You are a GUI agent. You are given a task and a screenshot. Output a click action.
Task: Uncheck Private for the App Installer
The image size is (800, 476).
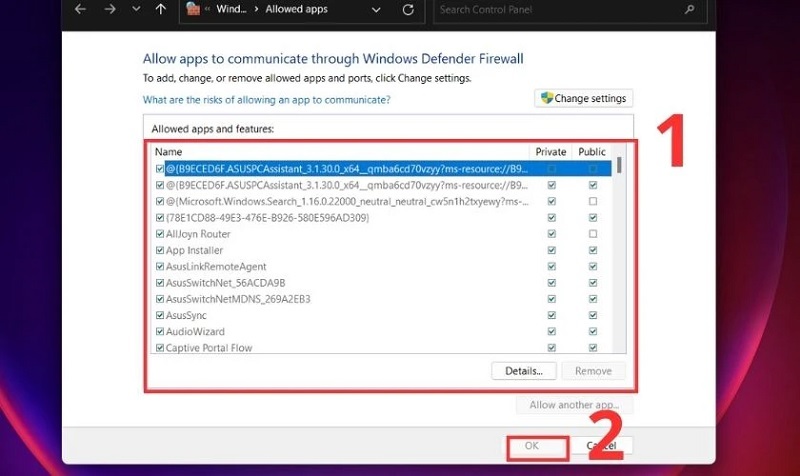pos(551,250)
